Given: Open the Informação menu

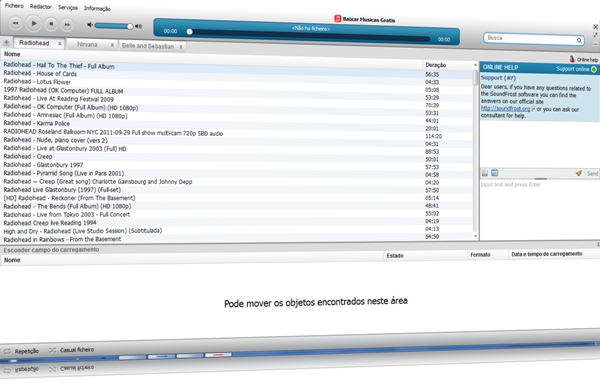Looking at the screenshot, I should pyautogui.click(x=97, y=8).
